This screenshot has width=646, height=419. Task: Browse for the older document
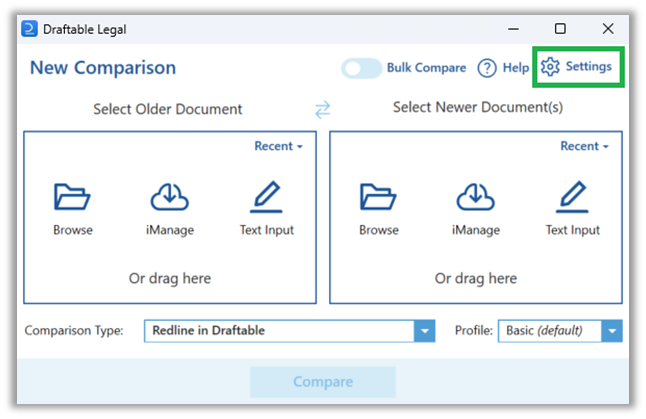pos(73,210)
